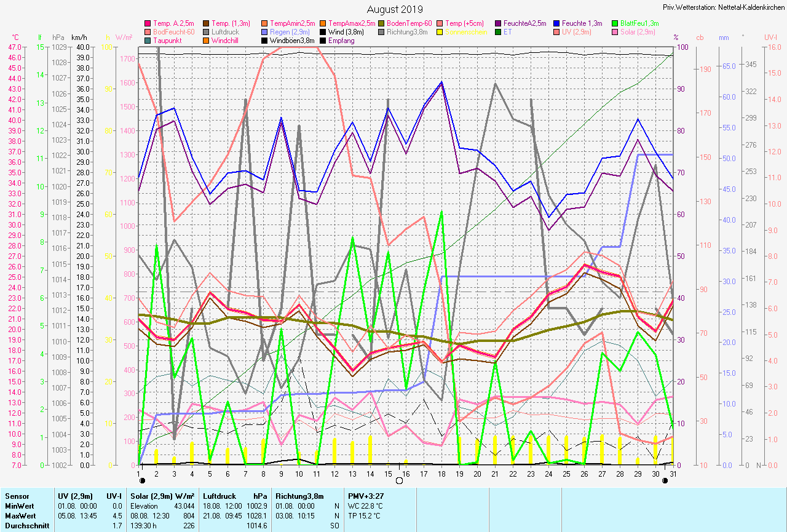
Task: Click the new moon icon below day 1
Action: (x=143, y=481)
